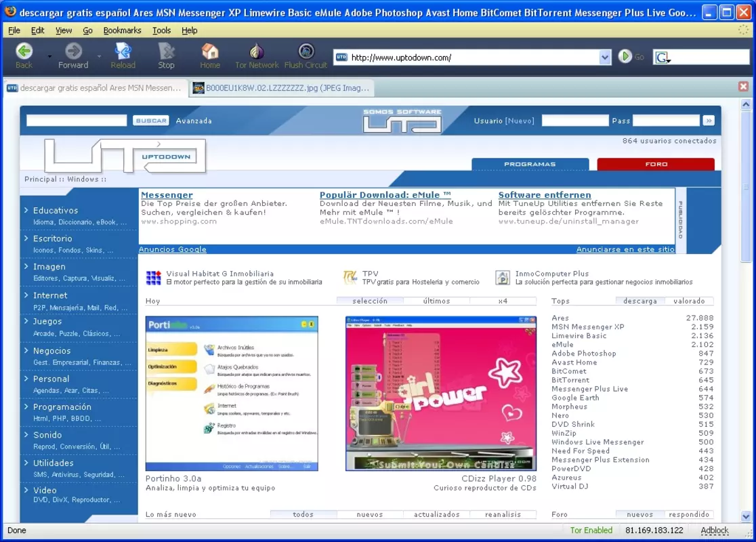Click the Anunciarse en este sitio link
This screenshot has width=756, height=542.
[x=625, y=249]
